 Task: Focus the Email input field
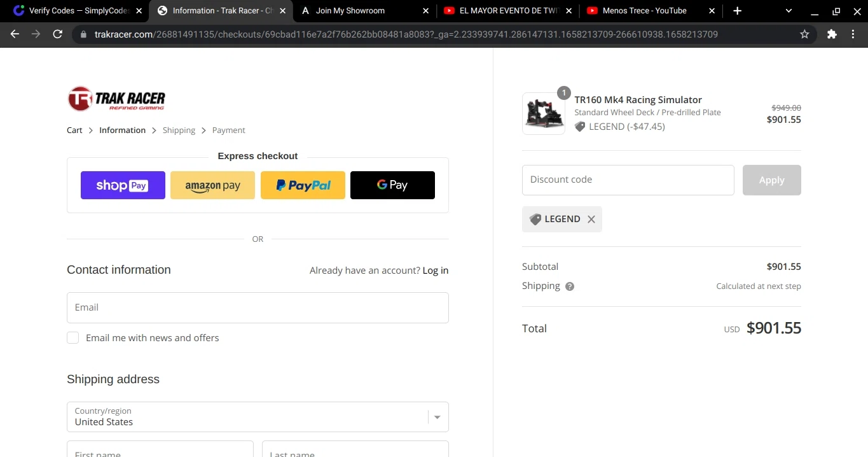point(258,307)
